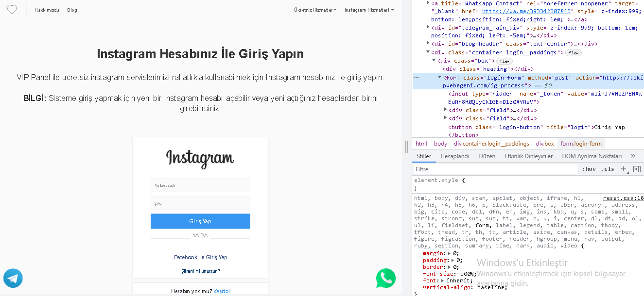The image size is (644, 296).
Task: Toggle the :hov element state panel
Action: coord(589,169)
